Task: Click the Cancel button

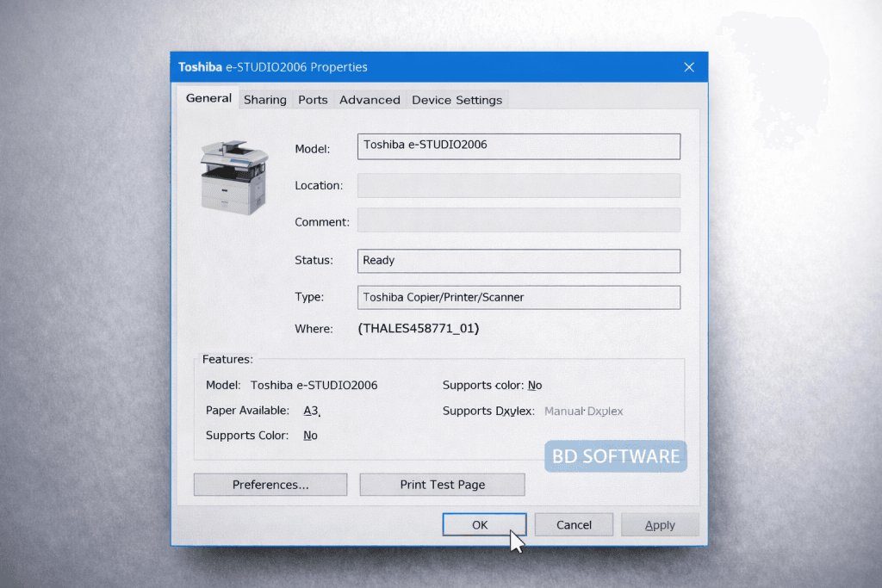Action: (574, 524)
